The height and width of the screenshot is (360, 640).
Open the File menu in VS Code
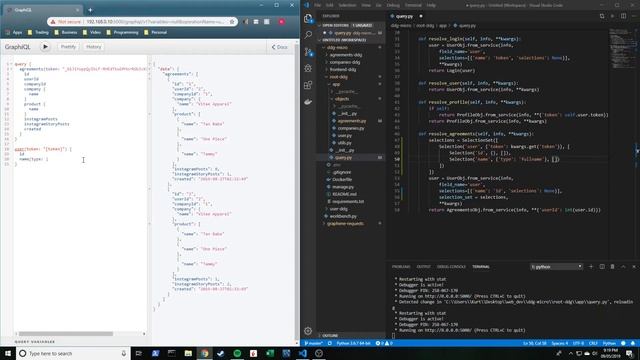pos(318,5)
